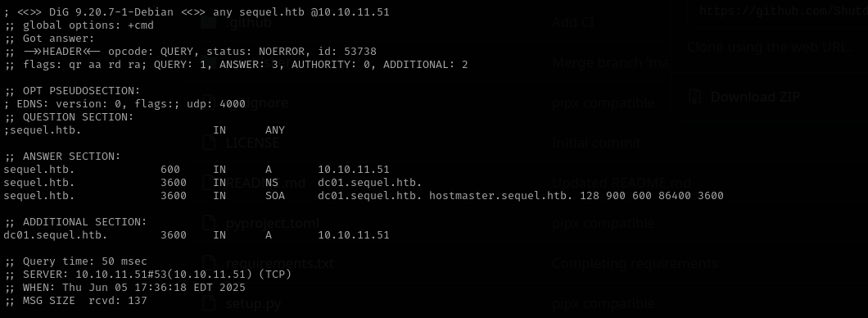The height and width of the screenshot is (318, 868).
Task: Open the 'Add CI' commit message
Action: (x=573, y=22)
